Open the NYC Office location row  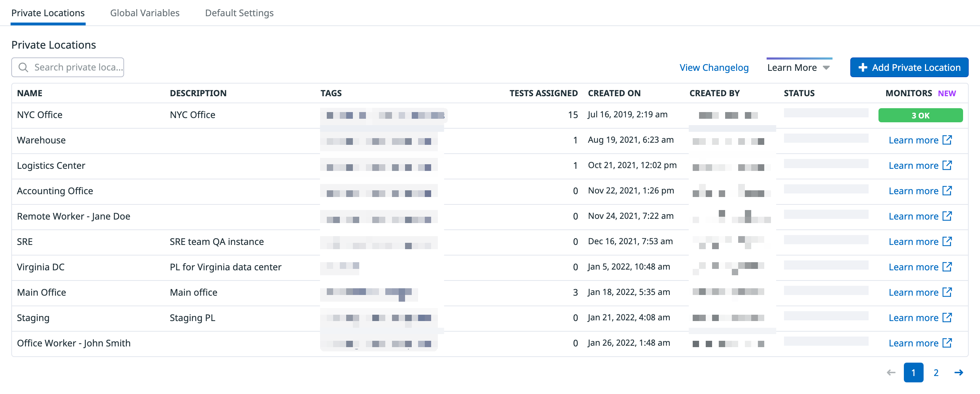[490, 115]
